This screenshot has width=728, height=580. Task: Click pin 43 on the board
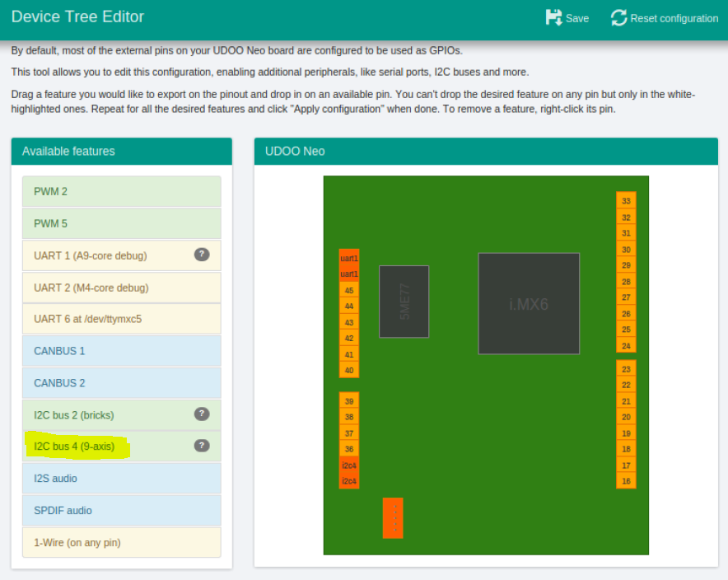[349, 322]
